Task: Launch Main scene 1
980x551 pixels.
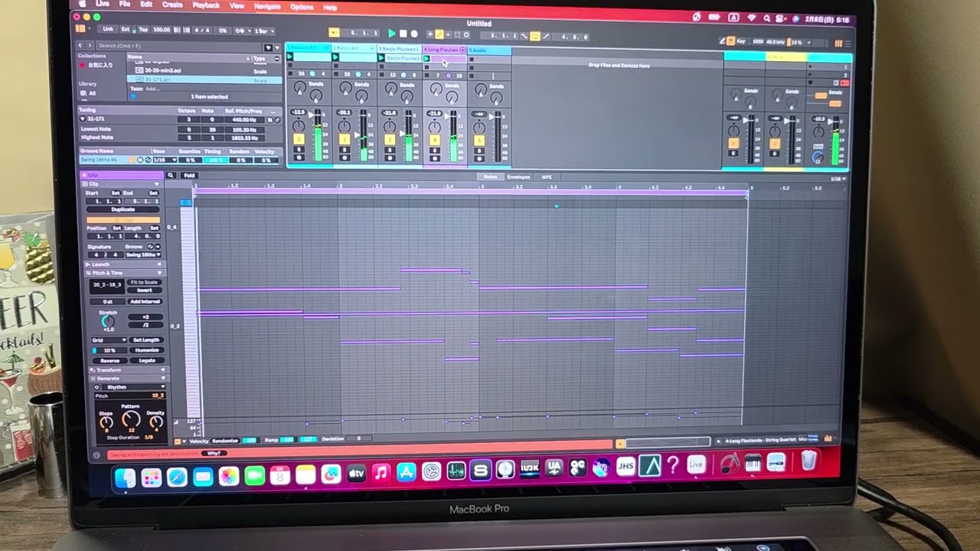Action: point(810,67)
